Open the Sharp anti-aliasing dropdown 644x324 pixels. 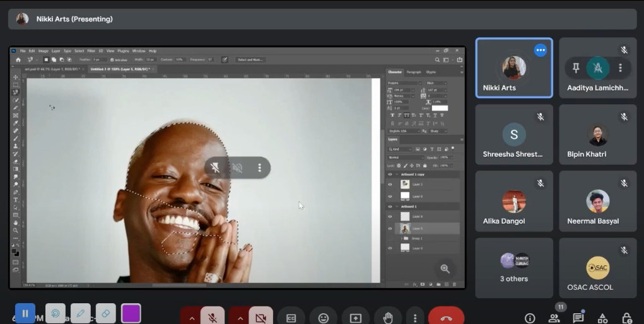tap(438, 131)
